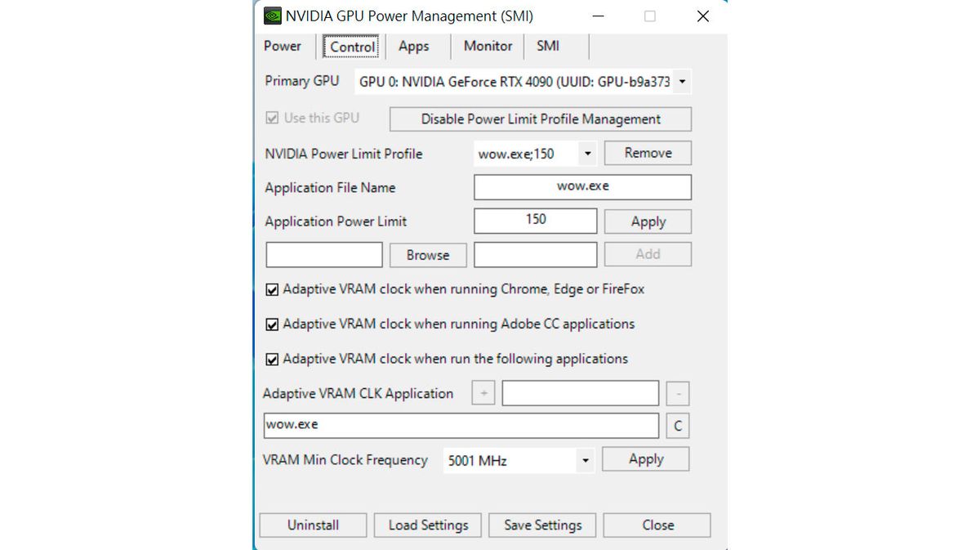Click the empty field left of Add
The image size is (980, 550).
(536, 255)
